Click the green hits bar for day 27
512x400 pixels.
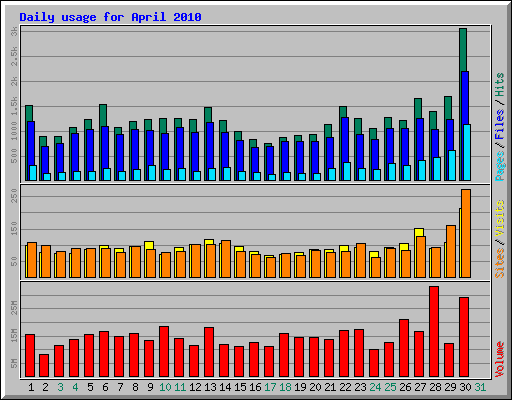pyautogui.click(x=418, y=108)
